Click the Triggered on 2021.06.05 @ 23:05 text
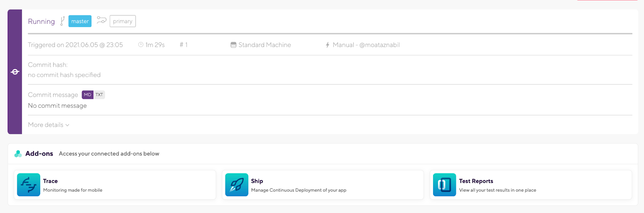644x213 pixels. [x=75, y=45]
